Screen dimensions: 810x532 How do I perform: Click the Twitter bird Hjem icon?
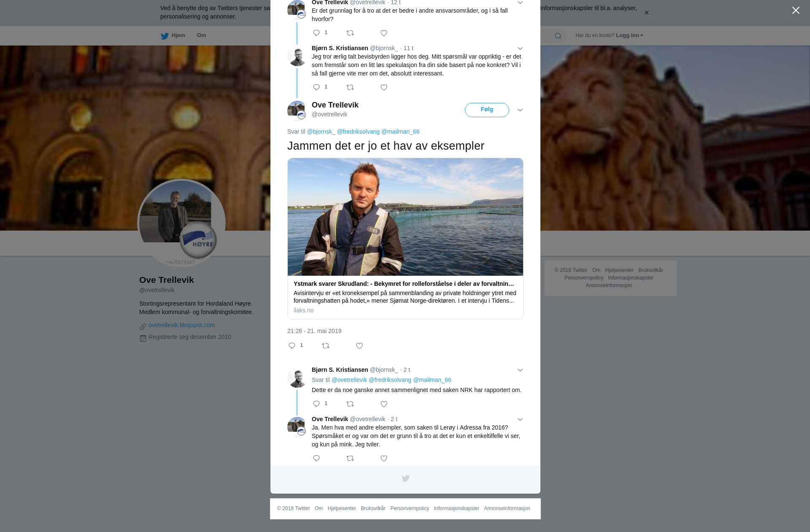tap(165, 36)
